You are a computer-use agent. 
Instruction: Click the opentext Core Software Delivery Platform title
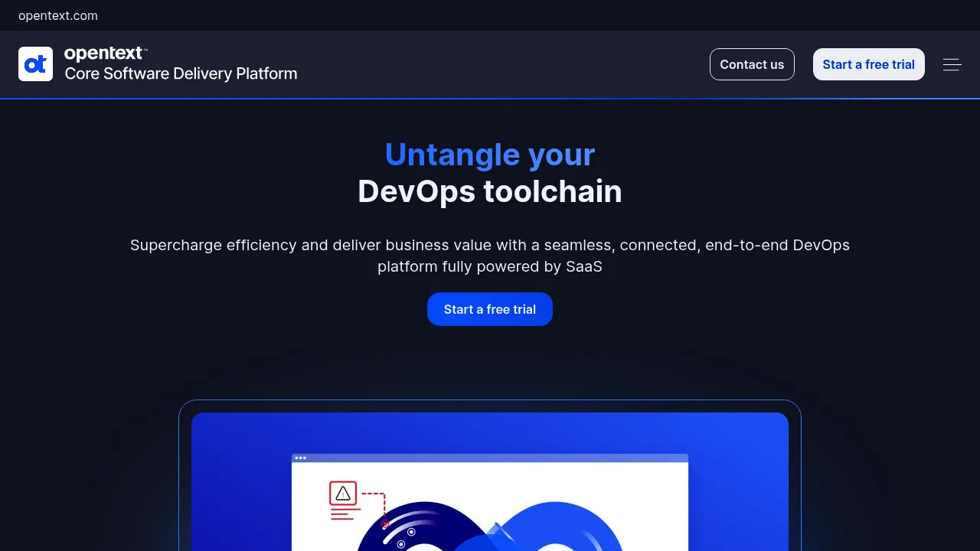(181, 64)
